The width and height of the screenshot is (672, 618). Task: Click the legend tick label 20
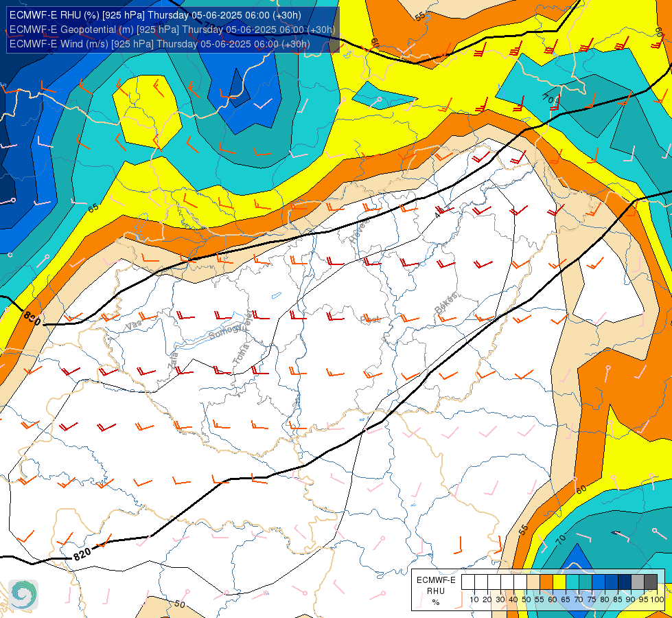point(487,599)
